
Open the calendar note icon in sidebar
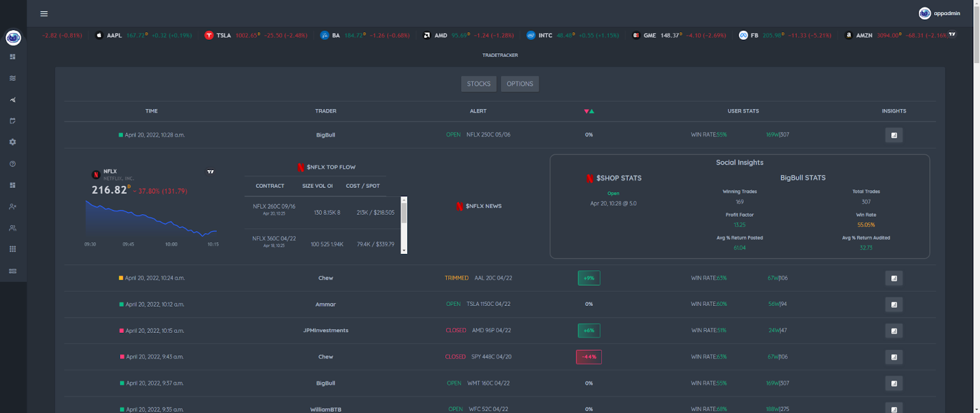pyautogui.click(x=13, y=121)
